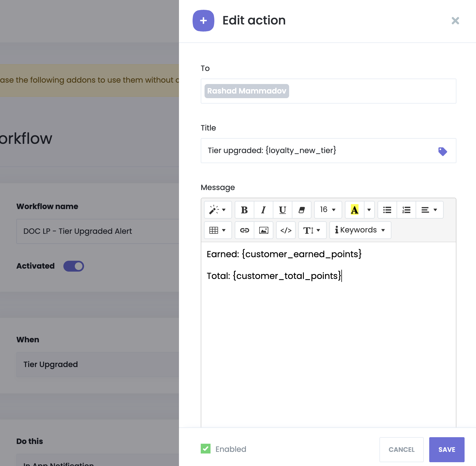Open the font size 16 dropdown
This screenshot has height=466, width=476.
(328, 210)
